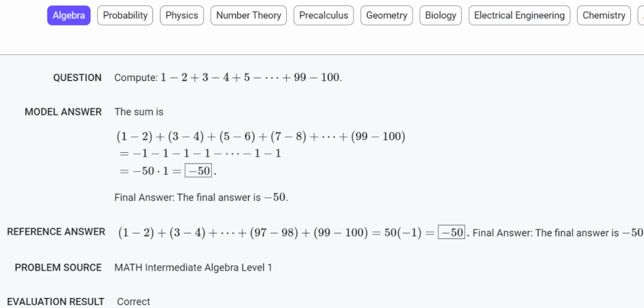The image size is (644, 308).
Task: Open the Biology category tab
Action: [440, 16]
